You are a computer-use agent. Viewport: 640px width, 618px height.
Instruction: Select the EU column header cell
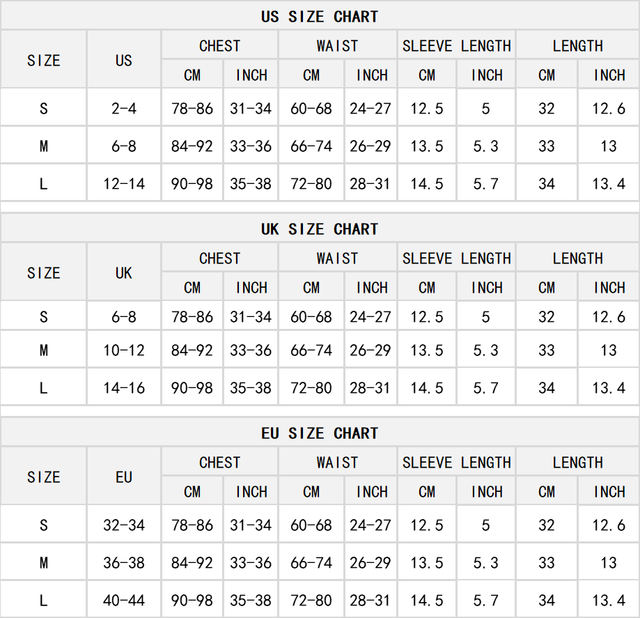pyautogui.click(x=124, y=477)
